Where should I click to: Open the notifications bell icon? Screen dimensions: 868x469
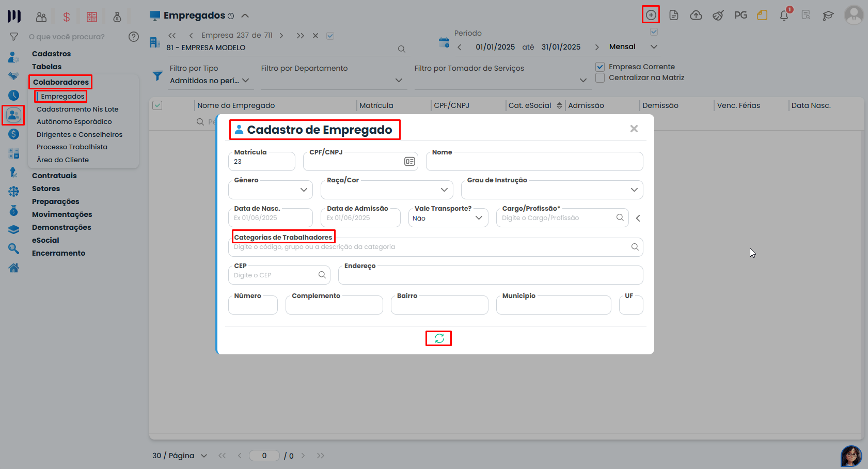(x=784, y=15)
